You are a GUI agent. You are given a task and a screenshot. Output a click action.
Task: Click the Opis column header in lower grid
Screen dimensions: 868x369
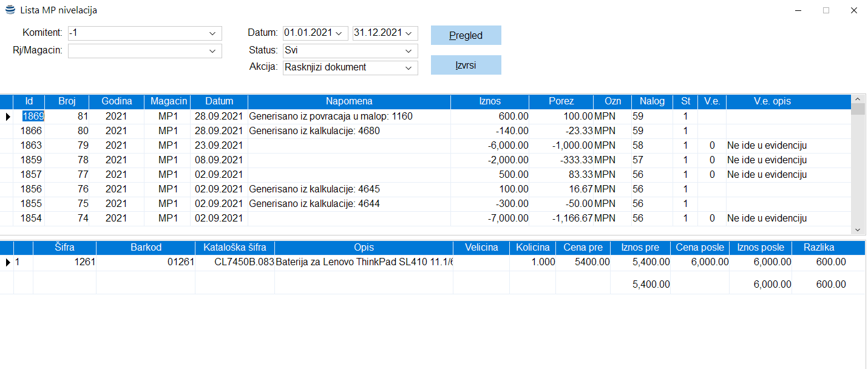click(x=364, y=248)
